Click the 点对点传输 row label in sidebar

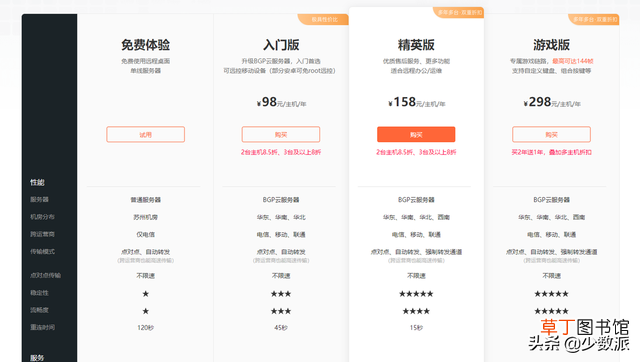click(45, 275)
